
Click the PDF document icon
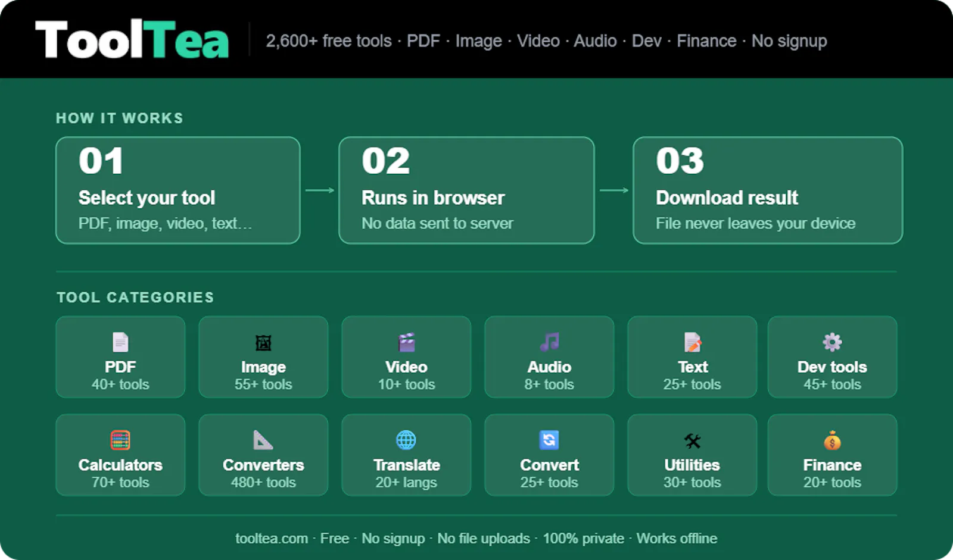click(120, 342)
